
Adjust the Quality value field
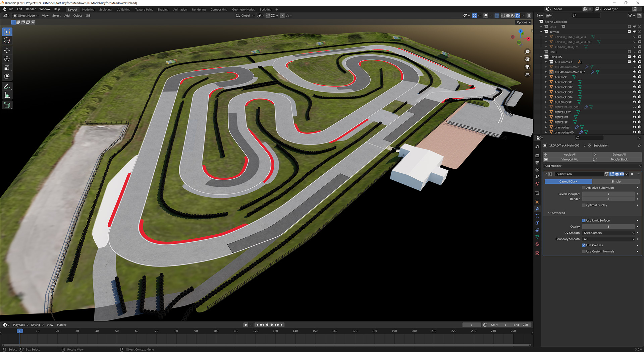608,227
